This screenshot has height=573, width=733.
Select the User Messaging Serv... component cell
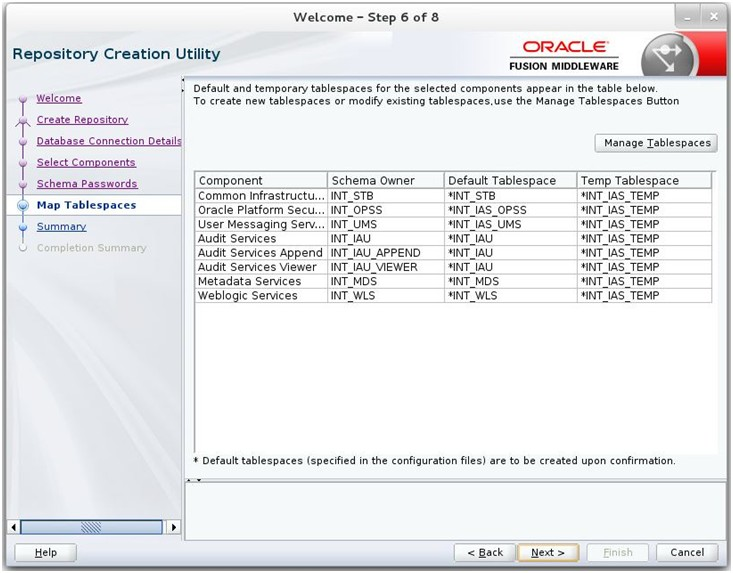point(261,224)
